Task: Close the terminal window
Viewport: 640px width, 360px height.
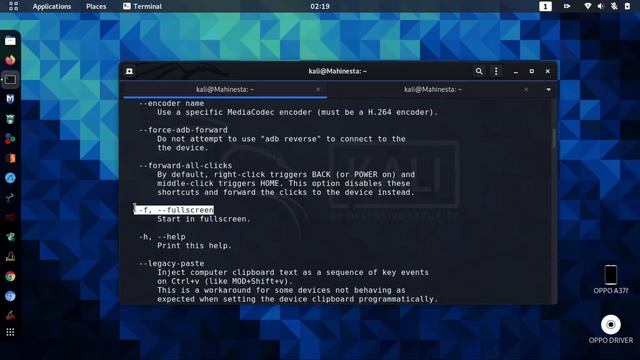Action: [547, 71]
